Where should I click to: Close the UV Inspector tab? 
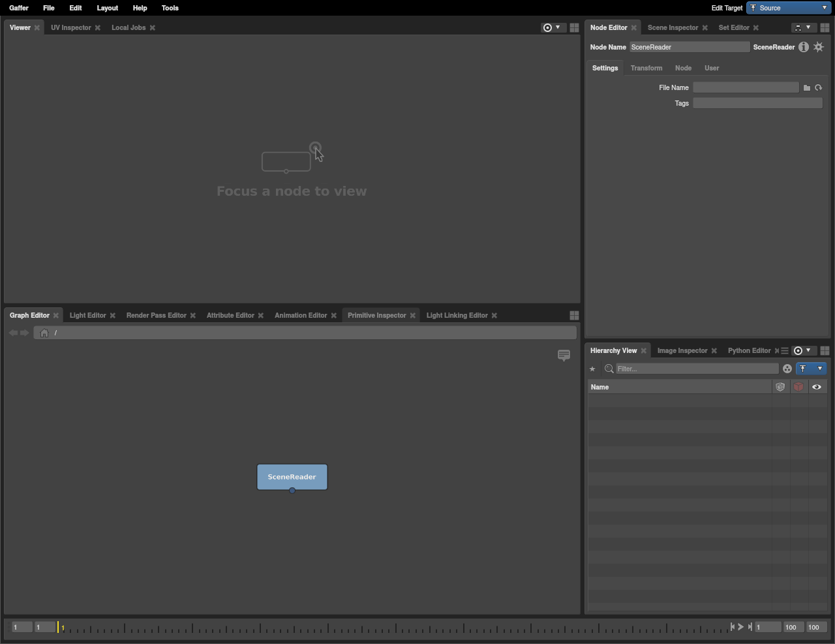click(98, 27)
